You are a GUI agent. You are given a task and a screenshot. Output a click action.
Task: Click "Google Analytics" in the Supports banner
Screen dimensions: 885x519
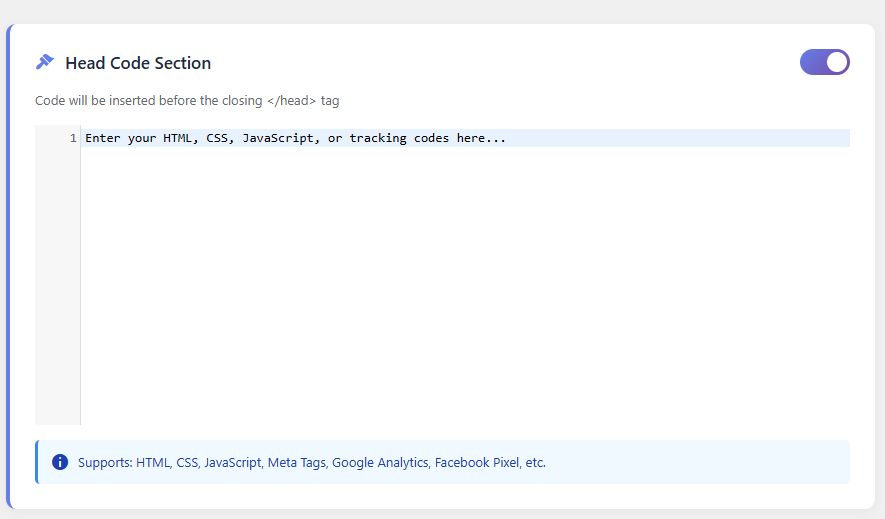pyautogui.click(x=380, y=463)
